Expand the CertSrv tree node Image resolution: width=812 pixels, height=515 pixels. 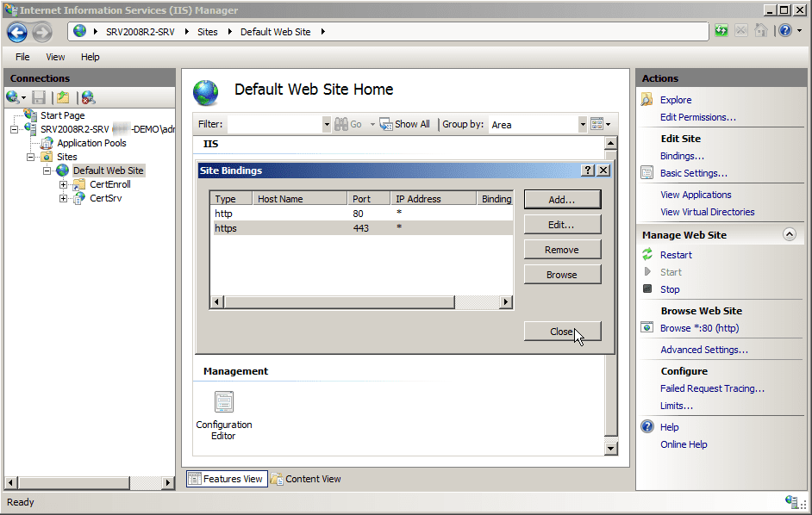pyautogui.click(x=63, y=198)
